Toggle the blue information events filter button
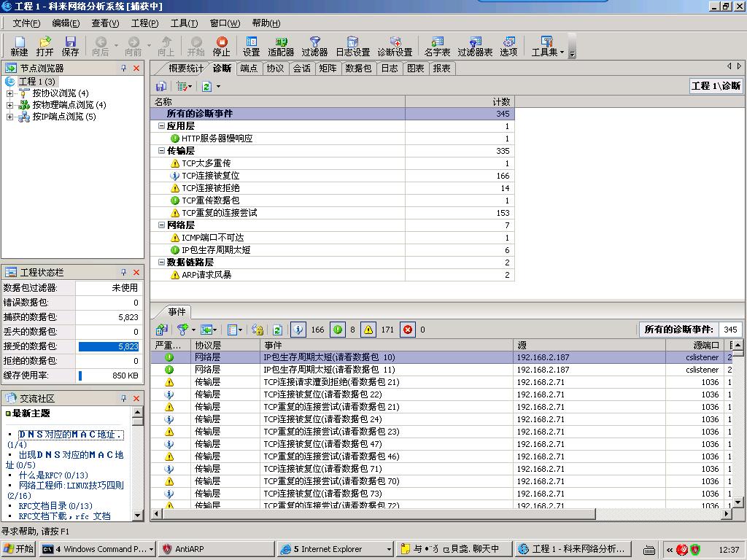Viewport: 747px width, 560px height. coord(298,330)
